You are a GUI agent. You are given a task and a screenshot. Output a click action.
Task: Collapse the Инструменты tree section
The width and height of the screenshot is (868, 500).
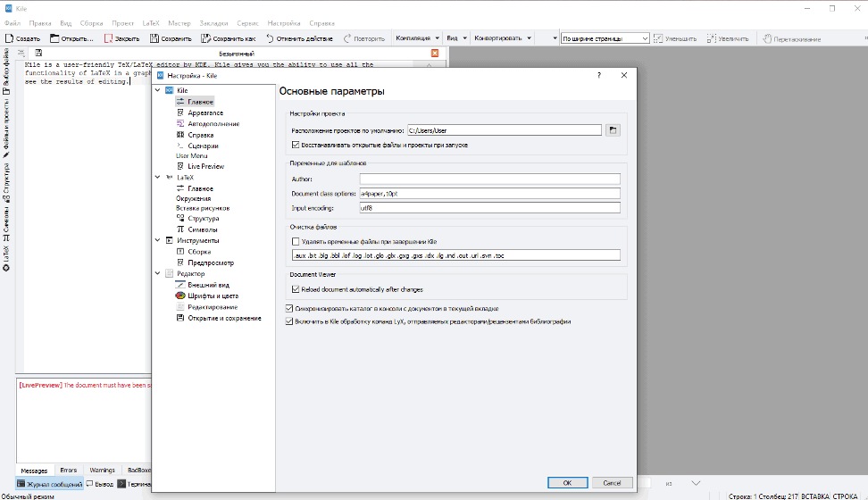tap(158, 240)
